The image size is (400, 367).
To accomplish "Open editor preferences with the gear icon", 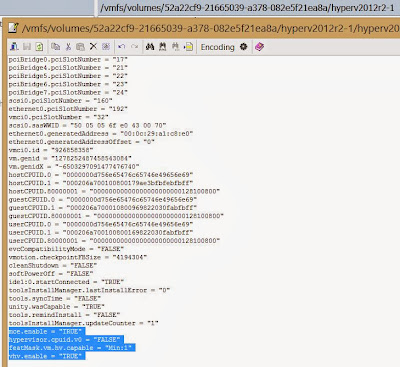I will tap(244, 47).
